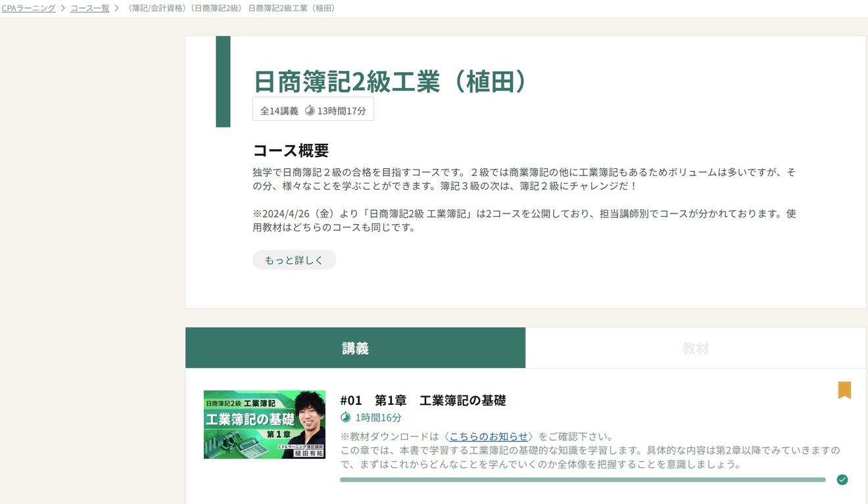Toggle the bookmark icon for lecture #01
The width and height of the screenshot is (868, 504).
tap(844, 390)
